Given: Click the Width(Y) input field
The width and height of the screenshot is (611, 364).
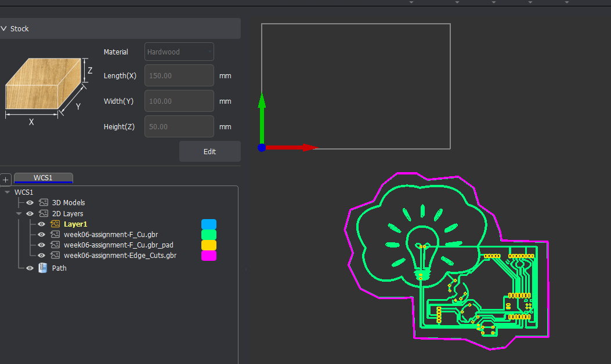Looking at the screenshot, I should [x=179, y=101].
